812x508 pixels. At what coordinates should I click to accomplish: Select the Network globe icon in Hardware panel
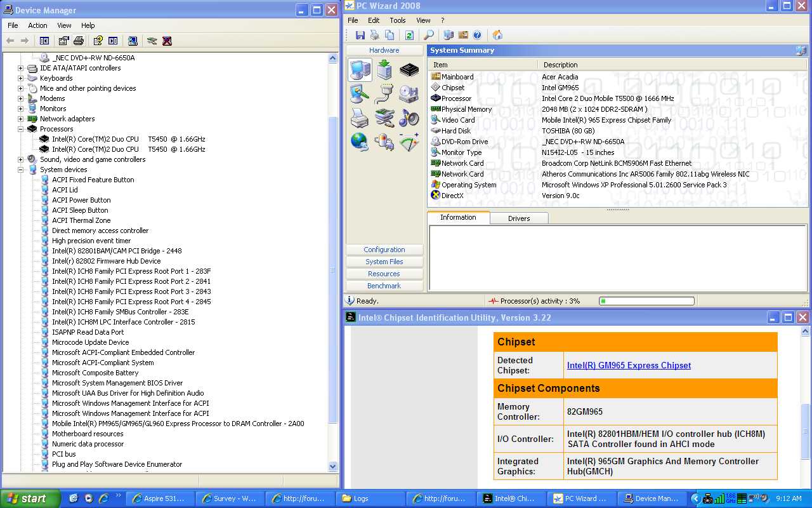coord(360,142)
